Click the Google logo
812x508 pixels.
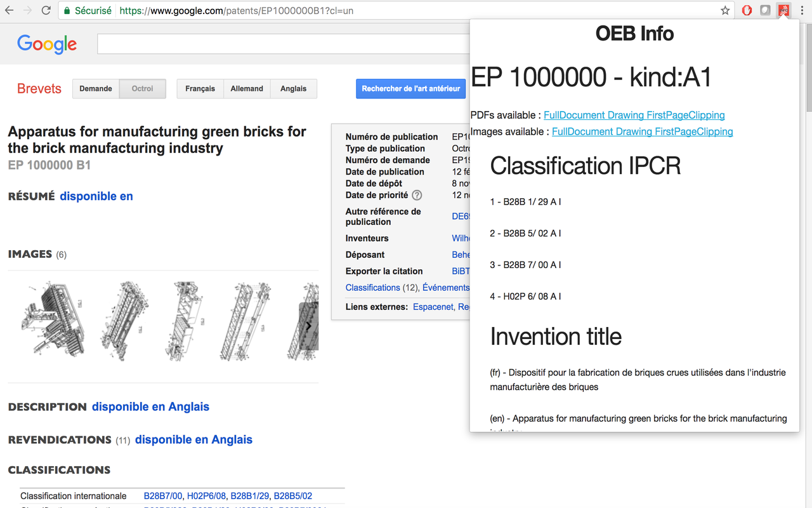[x=47, y=44]
